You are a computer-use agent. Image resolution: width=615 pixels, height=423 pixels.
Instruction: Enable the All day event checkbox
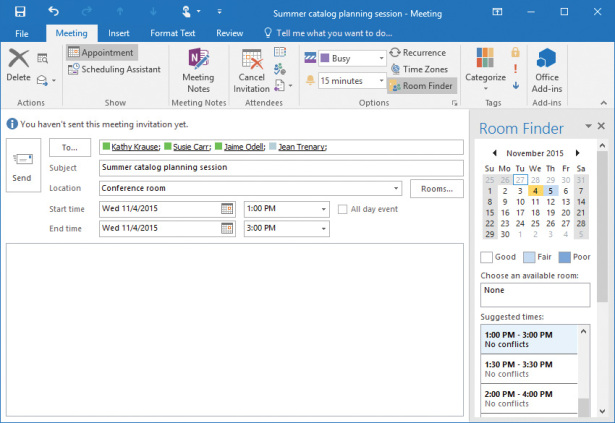(x=343, y=209)
